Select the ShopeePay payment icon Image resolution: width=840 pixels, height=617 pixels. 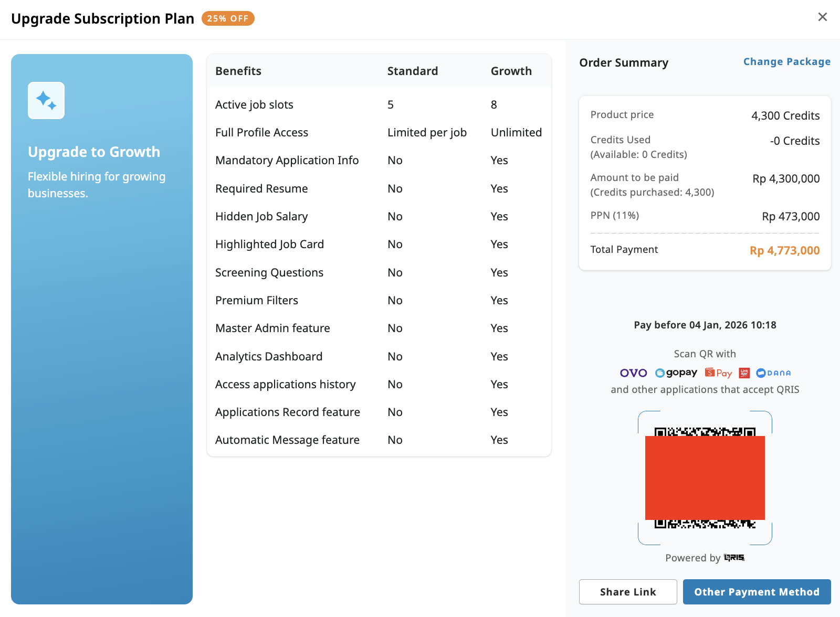pyautogui.click(x=718, y=373)
